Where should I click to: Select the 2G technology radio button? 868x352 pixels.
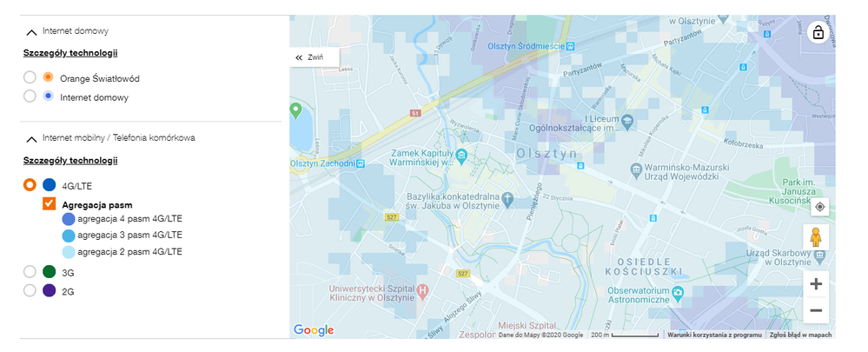(30, 291)
